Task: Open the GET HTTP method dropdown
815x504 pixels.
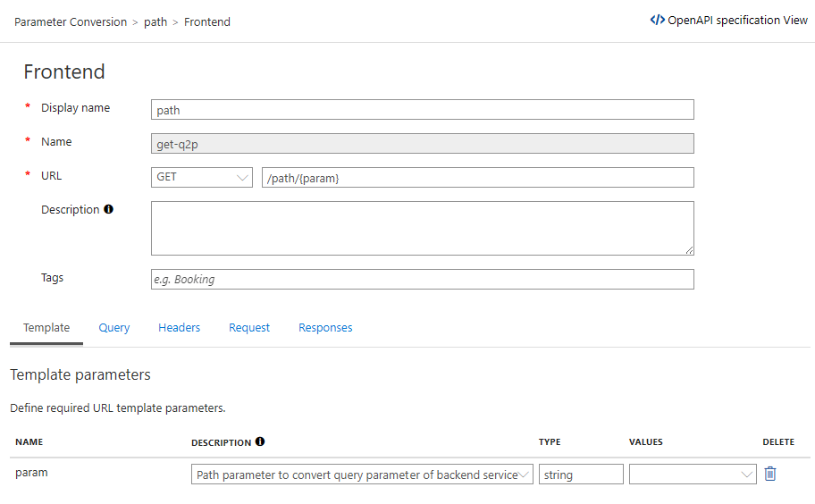Action: (202, 177)
